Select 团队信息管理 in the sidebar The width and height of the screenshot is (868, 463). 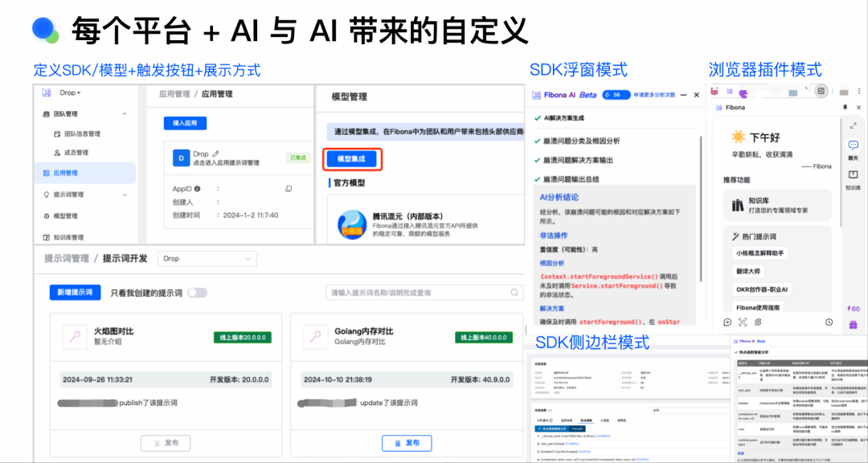click(82, 134)
